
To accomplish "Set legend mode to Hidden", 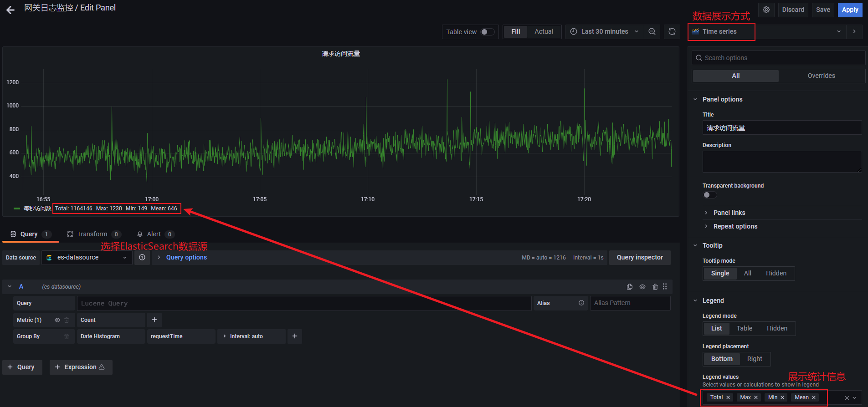I will click(777, 328).
